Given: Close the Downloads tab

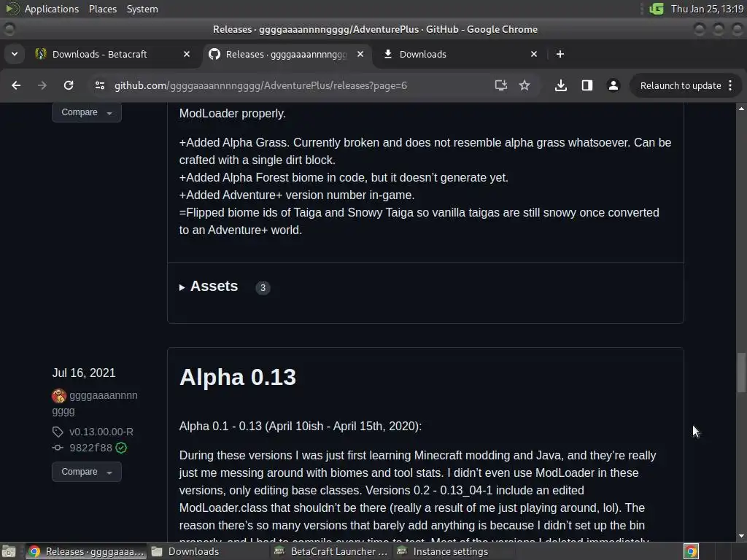Looking at the screenshot, I should pyautogui.click(x=534, y=54).
